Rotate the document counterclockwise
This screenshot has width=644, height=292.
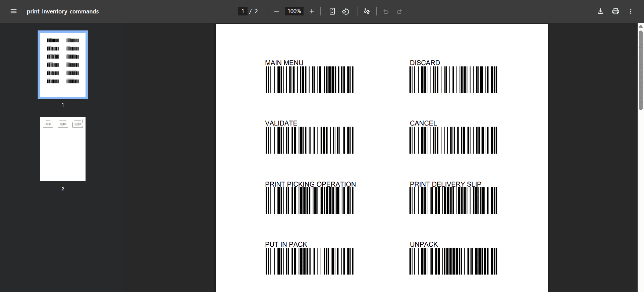(345, 11)
